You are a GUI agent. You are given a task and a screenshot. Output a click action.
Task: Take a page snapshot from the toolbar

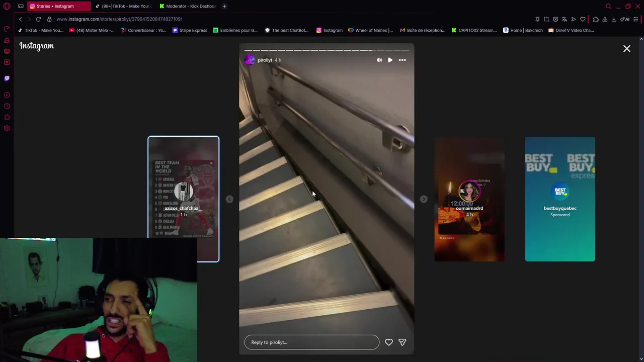[x=546, y=19]
